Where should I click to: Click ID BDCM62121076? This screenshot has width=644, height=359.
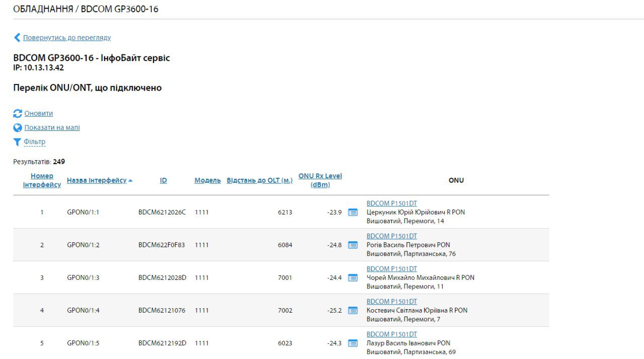[162, 311]
